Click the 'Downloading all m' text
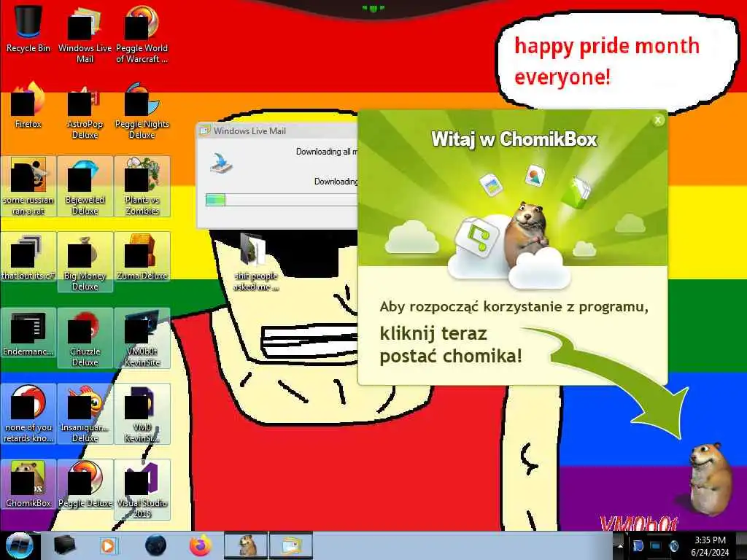 click(326, 152)
